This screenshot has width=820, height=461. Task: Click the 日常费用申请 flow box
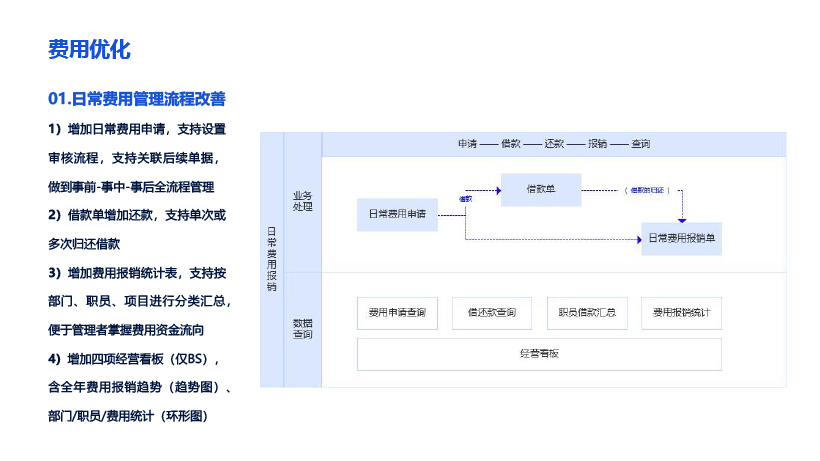click(397, 214)
